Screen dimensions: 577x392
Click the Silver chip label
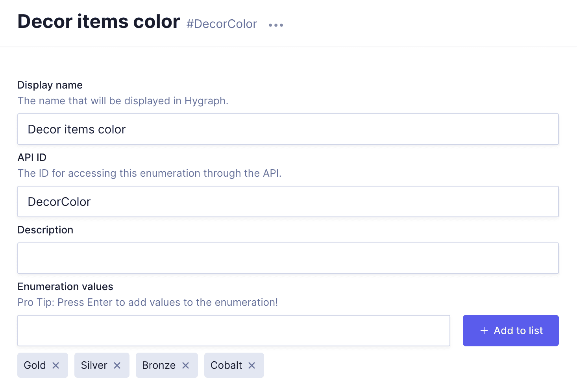[94, 365]
